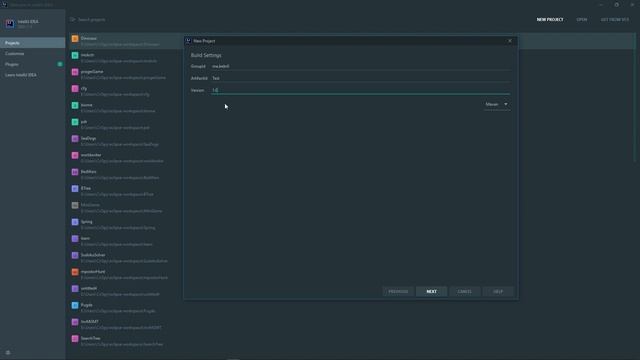Select the impostorHunt project name
The width and height of the screenshot is (640, 360).
click(x=93, y=272)
